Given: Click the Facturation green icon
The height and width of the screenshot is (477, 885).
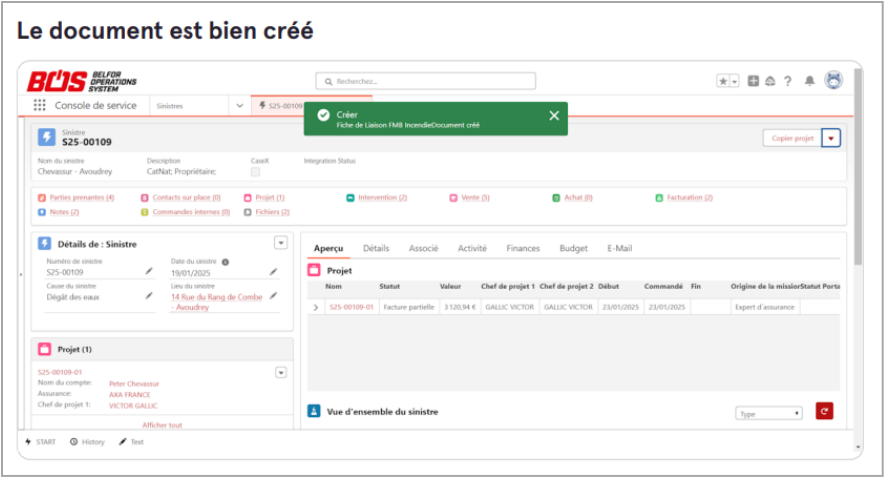Looking at the screenshot, I should tap(659, 198).
